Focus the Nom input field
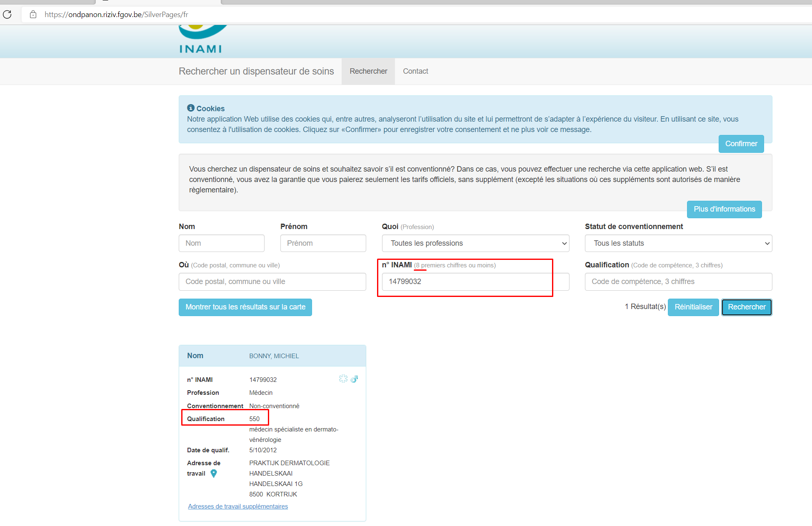The width and height of the screenshot is (812, 526). 221,243
